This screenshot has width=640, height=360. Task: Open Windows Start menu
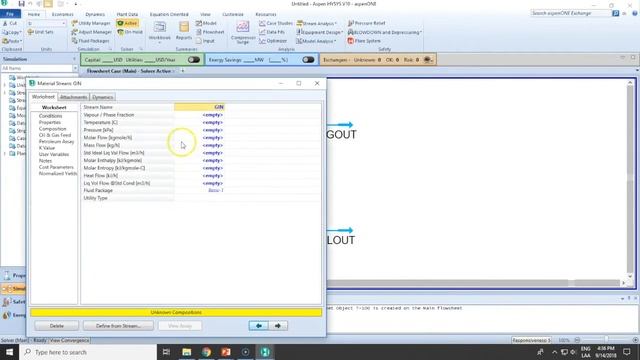(9, 352)
